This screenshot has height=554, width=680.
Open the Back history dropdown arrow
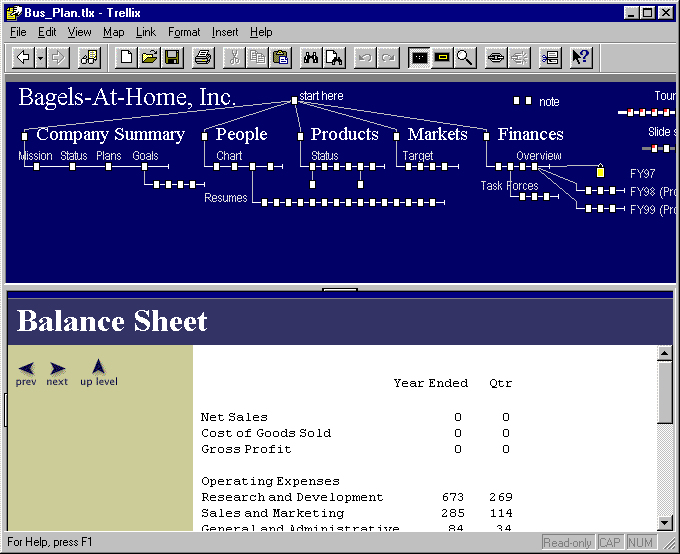40,58
